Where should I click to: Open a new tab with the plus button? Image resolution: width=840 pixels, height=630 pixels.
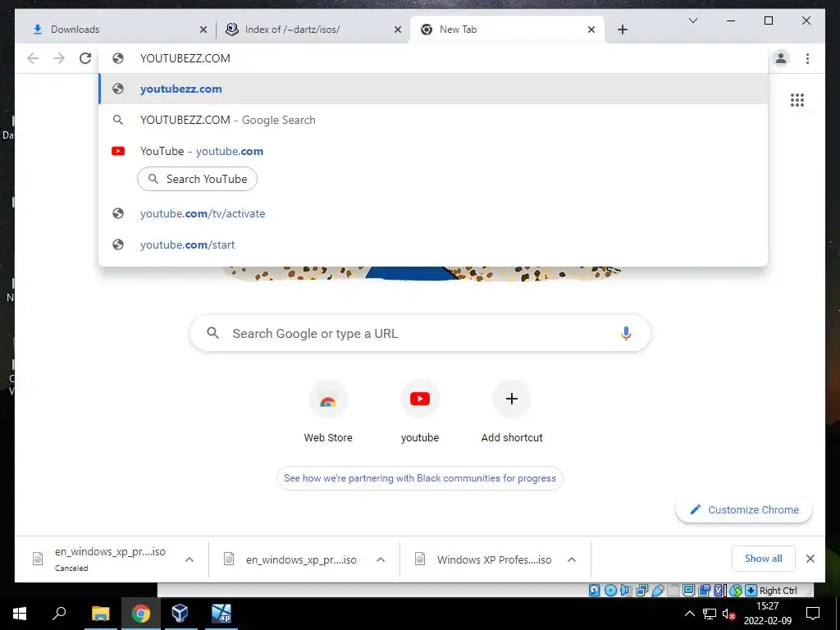point(622,30)
